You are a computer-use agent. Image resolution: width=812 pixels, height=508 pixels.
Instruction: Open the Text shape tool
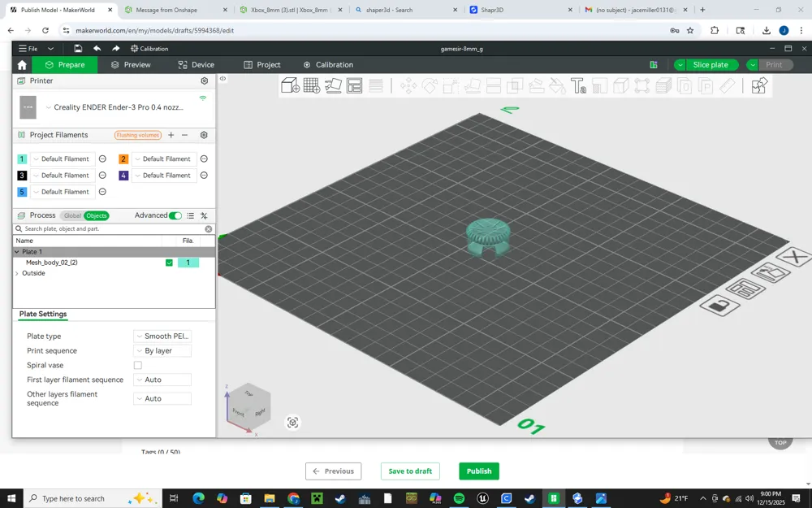point(578,85)
